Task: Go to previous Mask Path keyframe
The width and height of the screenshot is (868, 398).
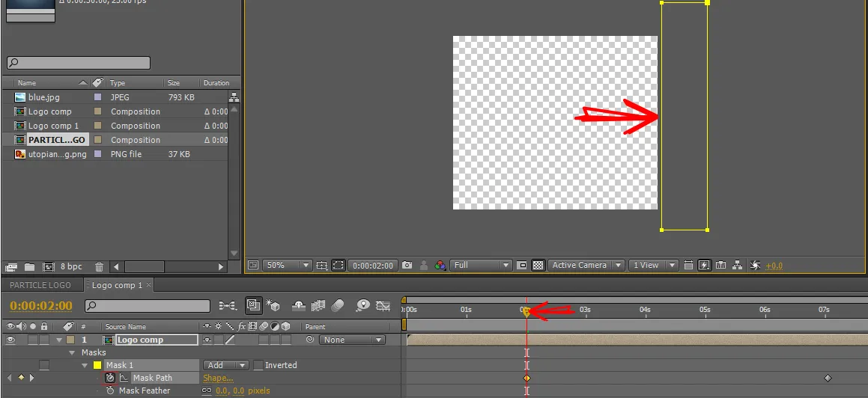Action: 10,378
